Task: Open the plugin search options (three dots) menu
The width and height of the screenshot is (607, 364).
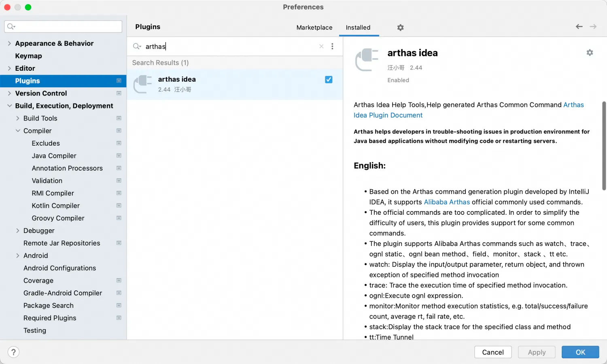Action: (332, 47)
